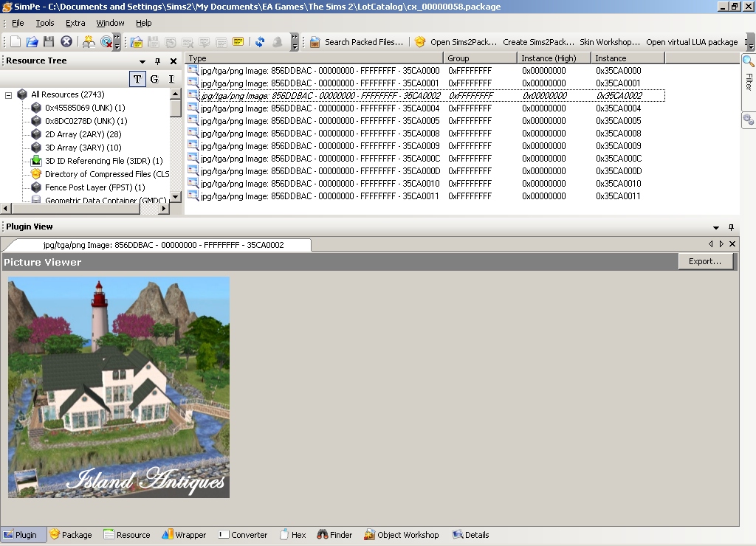Viewport: 756px width, 546px height.
Task: Click the New package icon
Action: [15, 42]
